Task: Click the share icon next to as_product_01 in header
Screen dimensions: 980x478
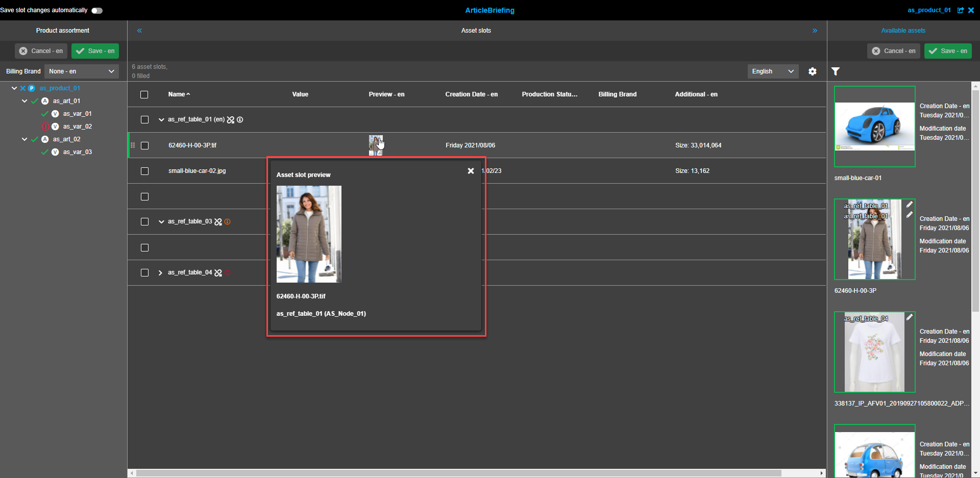Action: coord(961,10)
